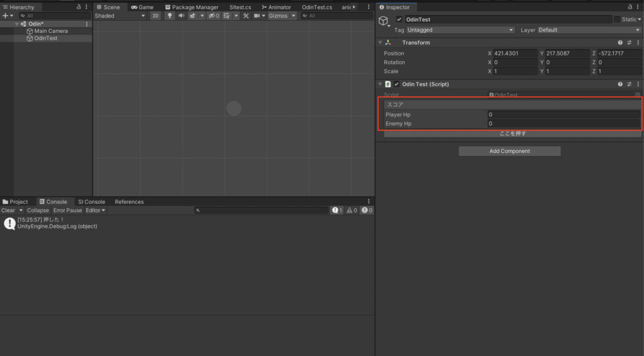Open Transform component help reference
This screenshot has width=644, height=356.
[620, 43]
